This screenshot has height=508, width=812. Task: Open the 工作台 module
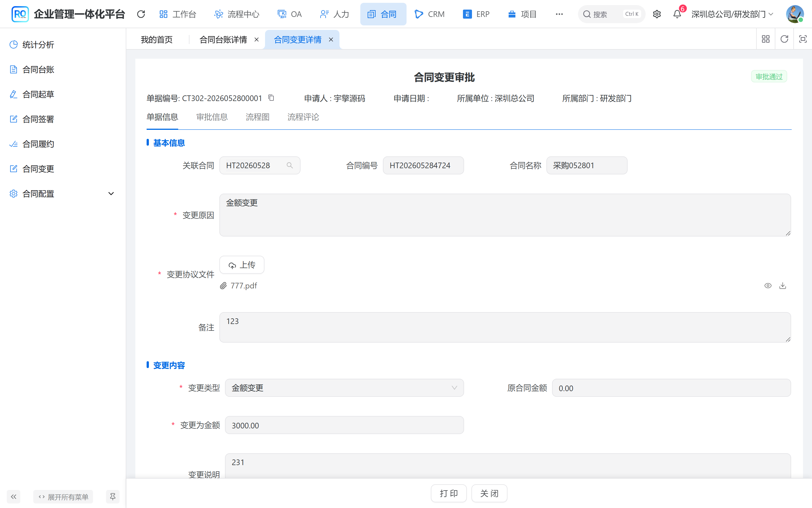pos(178,14)
